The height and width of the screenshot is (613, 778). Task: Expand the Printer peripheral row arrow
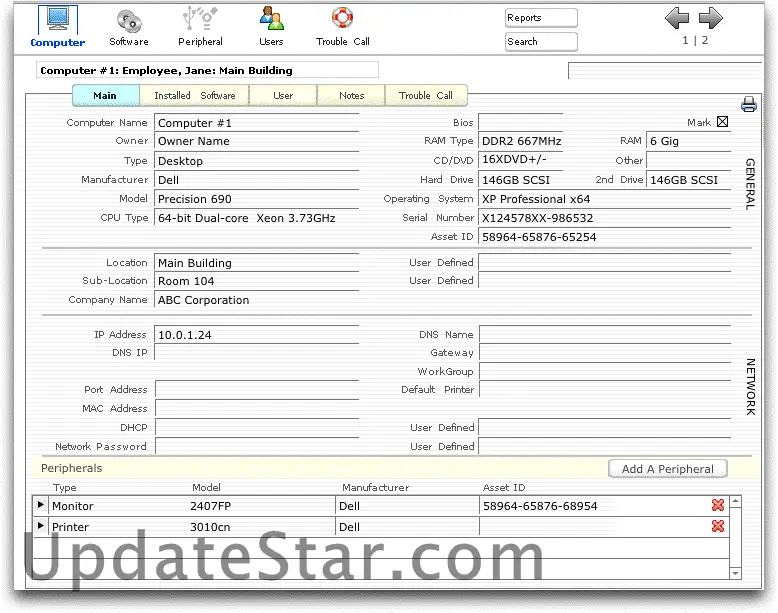(x=41, y=525)
